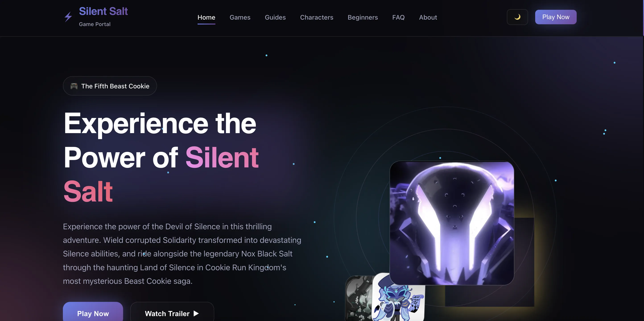The width and height of the screenshot is (644, 321).
Task: Toggle dark mode with the moon icon
Action: pyautogui.click(x=517, y=17)
